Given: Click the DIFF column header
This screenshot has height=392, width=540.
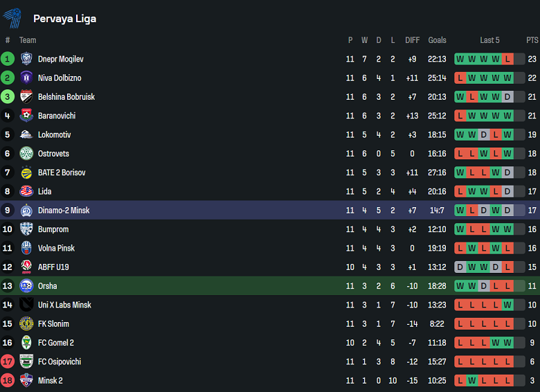Looking at the screenshot, I should pos(412,40).
